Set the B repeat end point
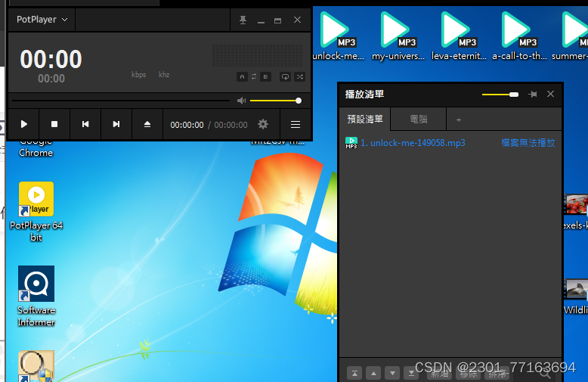This screenshot has height=382, width=588. click(265, 77)
